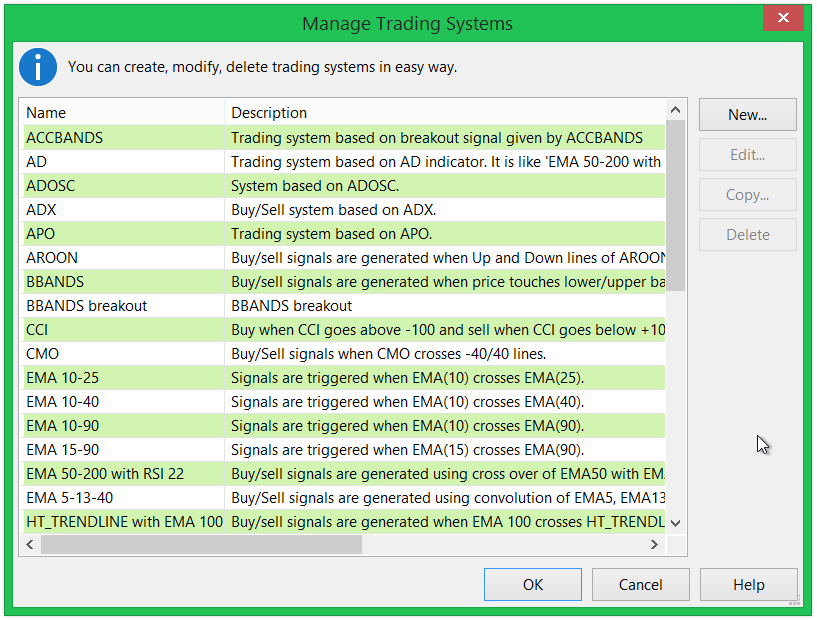This screenshot has height=620, width=817.
Task: Open Help for trading systems
Action: click(748, 584)
